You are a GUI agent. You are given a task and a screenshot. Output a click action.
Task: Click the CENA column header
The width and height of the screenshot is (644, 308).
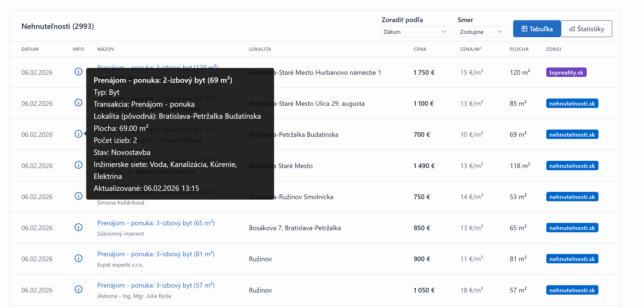tap(420, 49)
